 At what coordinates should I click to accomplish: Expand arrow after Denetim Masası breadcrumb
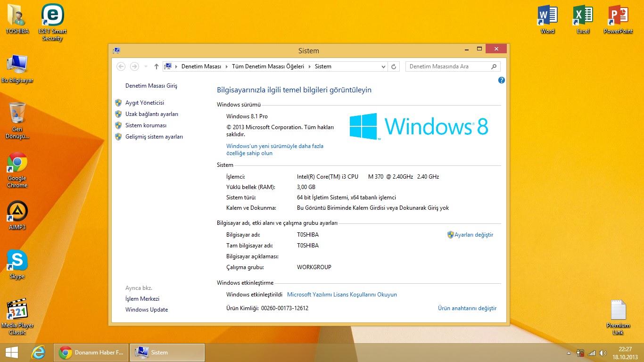click(226, 66)
